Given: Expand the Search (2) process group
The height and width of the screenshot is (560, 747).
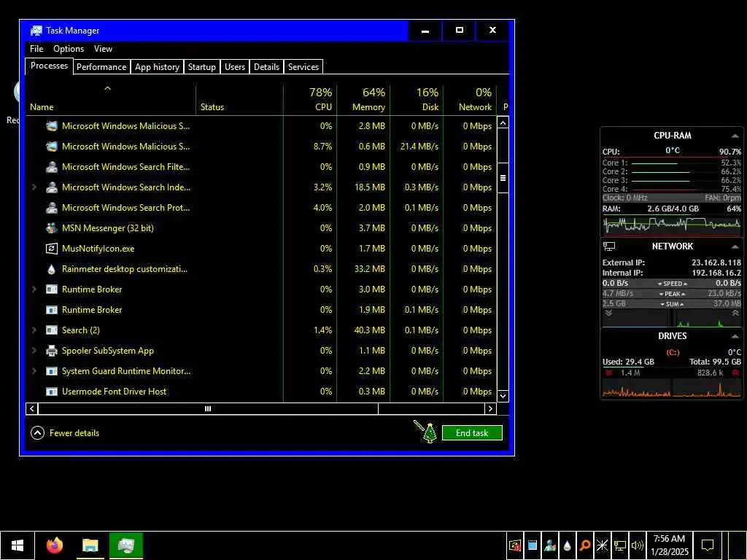Looking at the screenshot, I should 34,330.
